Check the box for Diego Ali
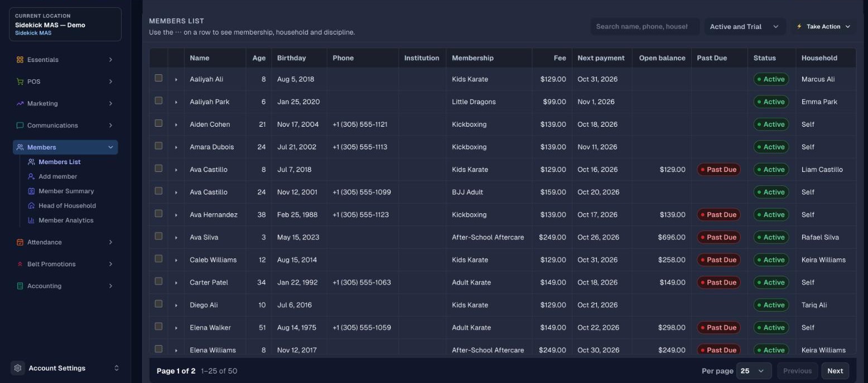Viewport: 868px width, 383px height. pos(158,304)
